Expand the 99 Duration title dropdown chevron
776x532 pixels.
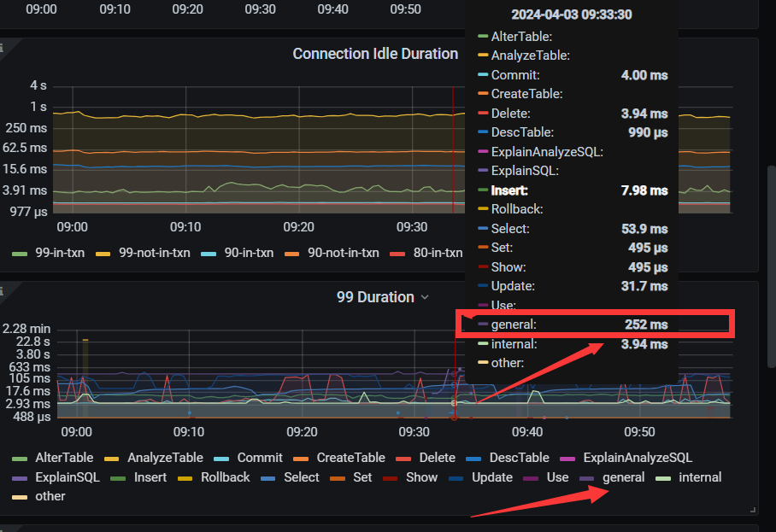pos(424,297)
